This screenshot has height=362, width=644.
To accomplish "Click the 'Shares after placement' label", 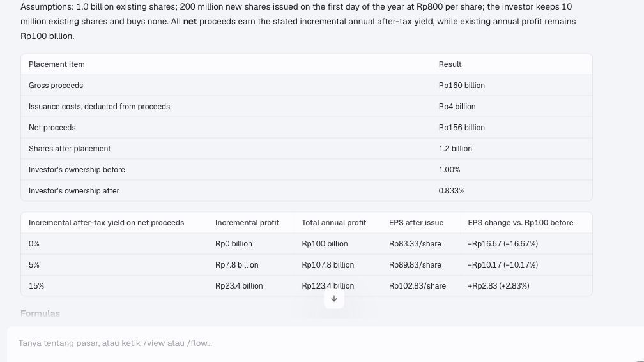I will [x=70, y=149].
